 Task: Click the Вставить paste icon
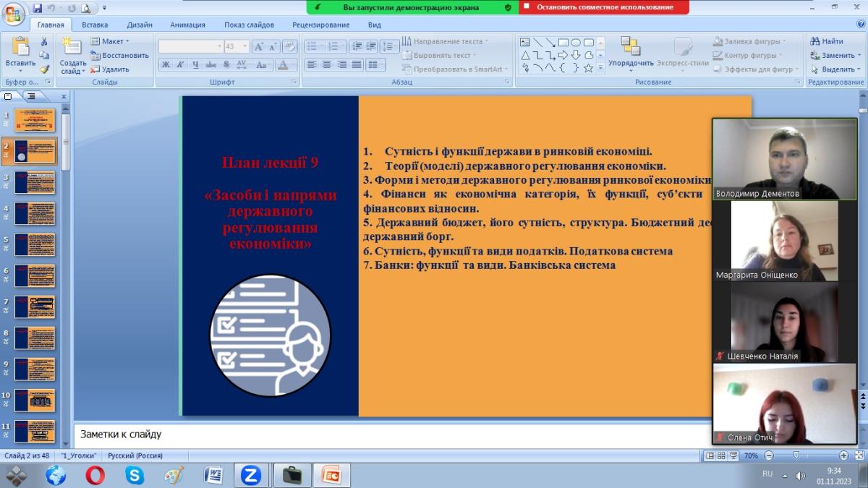pyautogui.click(x=20, y=47)
